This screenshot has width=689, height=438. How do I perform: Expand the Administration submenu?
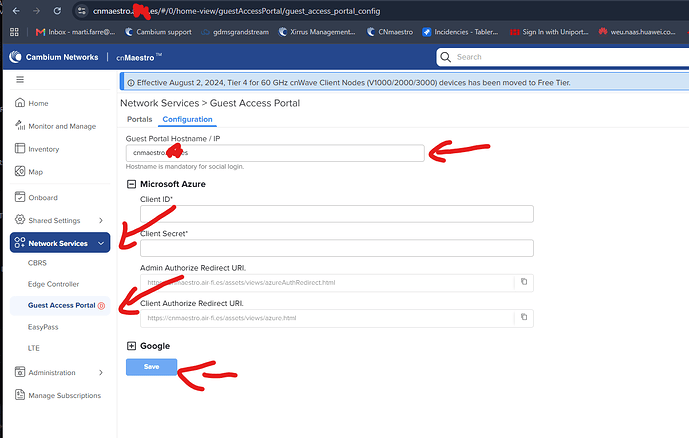coord(101,373)
